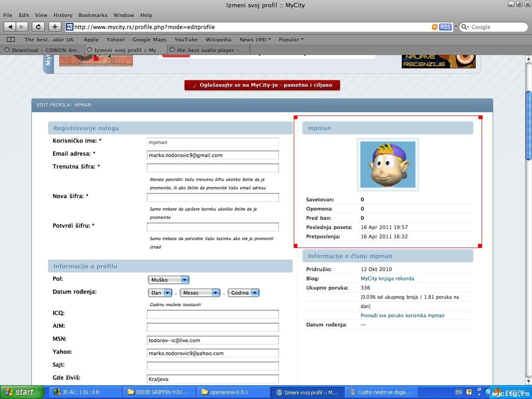Switch to Cudno nesto se doga taskbar window
Viewport: 532px width, 399px height.
pos(381,392)
